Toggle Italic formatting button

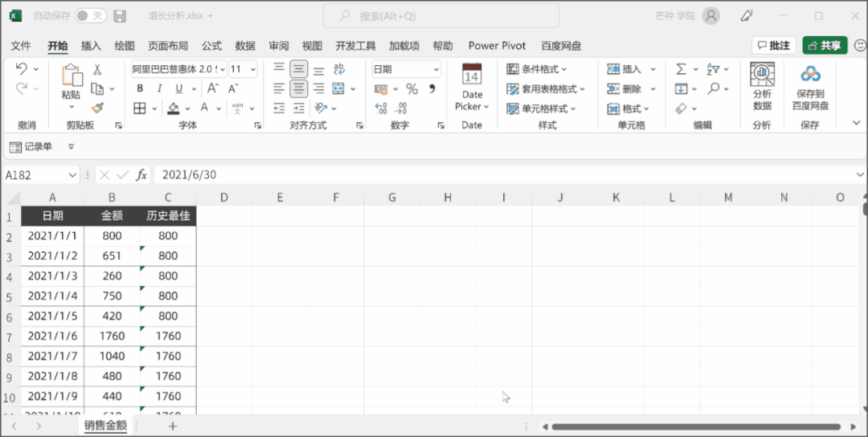[x=159, y=88]
